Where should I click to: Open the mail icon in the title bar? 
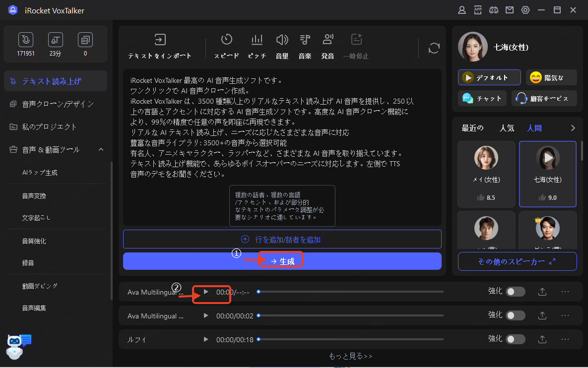click(x=509, y=10)
